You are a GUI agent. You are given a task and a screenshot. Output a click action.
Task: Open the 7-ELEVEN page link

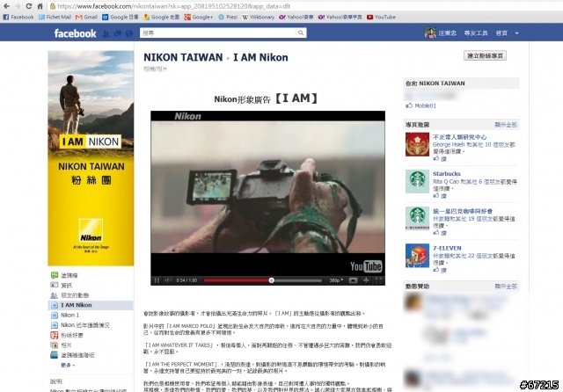(x=447, y=248)
